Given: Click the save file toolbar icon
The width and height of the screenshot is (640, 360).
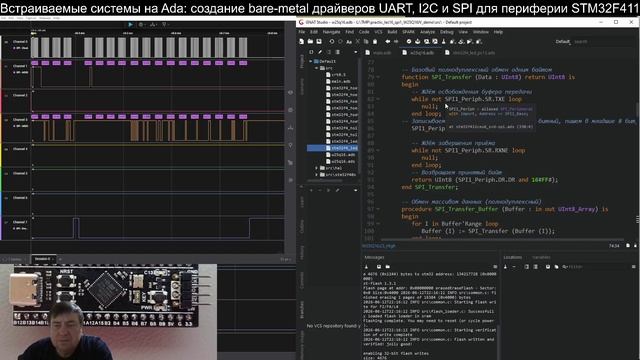Looking at the screenshot, I should click(x=319, y=41).
